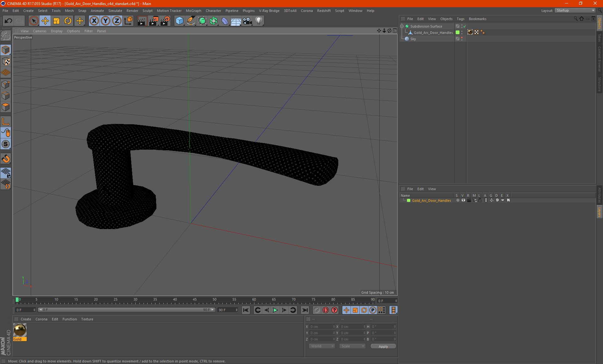Screen dimensions: 603x364
Task: Click the Undo arrow icon
Action: point(8,21)
